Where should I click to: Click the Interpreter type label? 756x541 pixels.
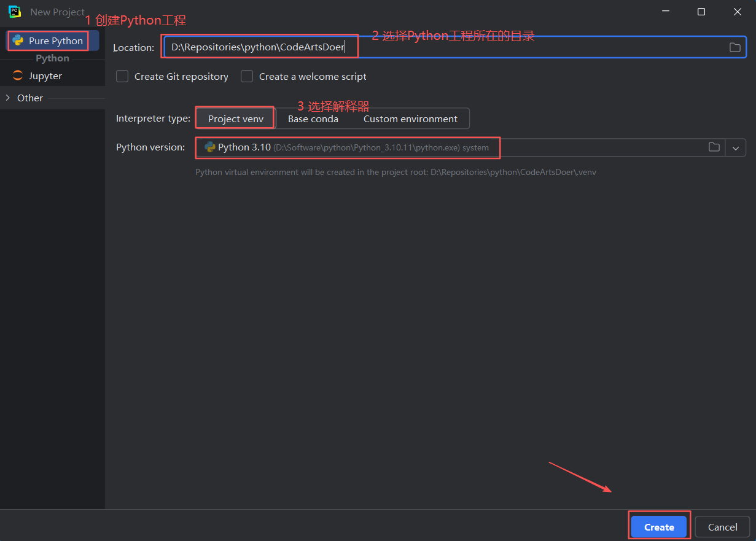click(x=153, y=119)
